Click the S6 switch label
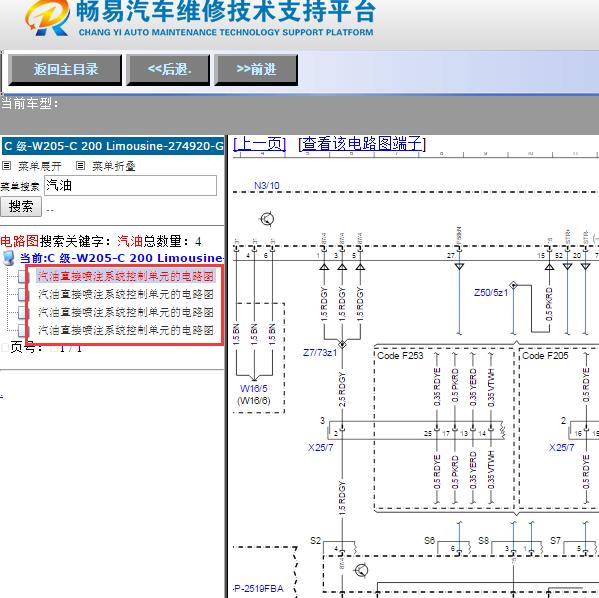599x598 pixels. point(429,541)
